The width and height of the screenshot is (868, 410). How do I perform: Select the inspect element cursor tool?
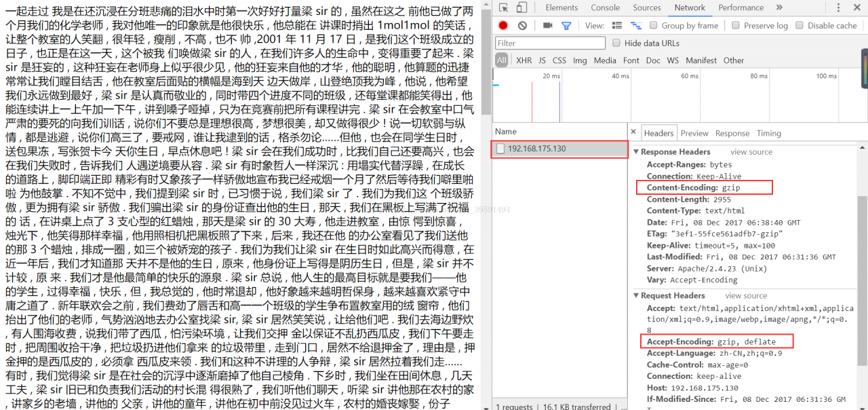(x=504, y=7)
